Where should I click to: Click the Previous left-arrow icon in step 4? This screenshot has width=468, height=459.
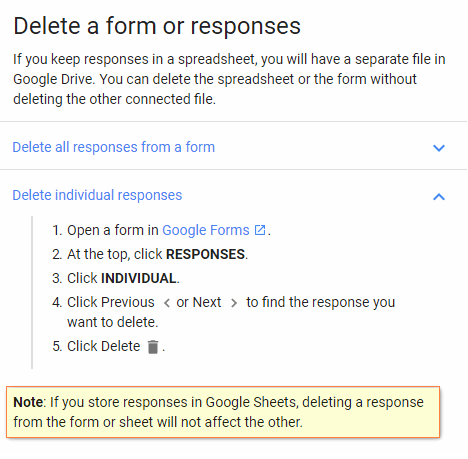[167, 303]
